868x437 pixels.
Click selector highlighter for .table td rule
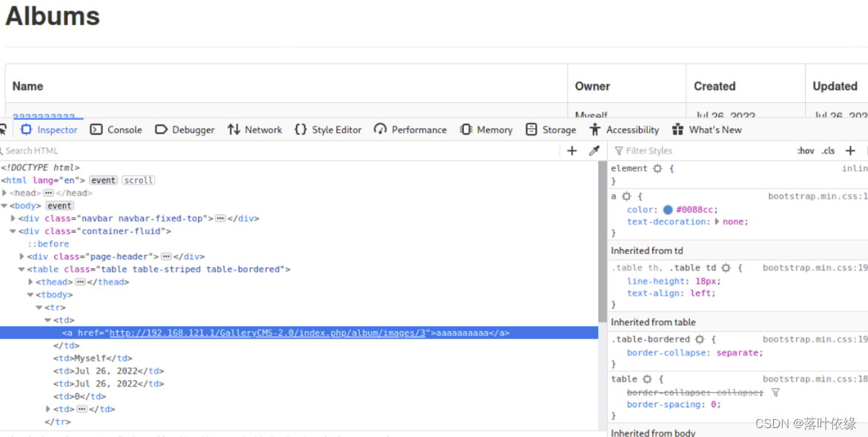point(726,268)
